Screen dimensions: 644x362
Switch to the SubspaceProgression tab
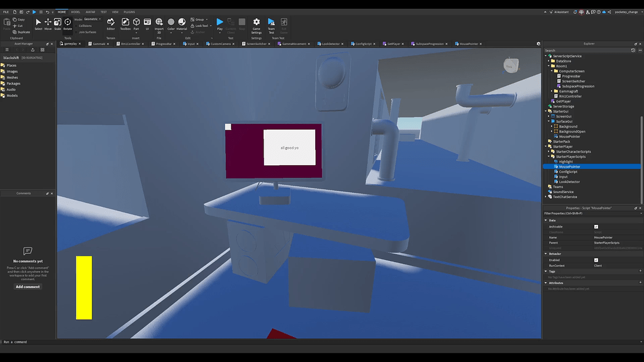point(429,43)
